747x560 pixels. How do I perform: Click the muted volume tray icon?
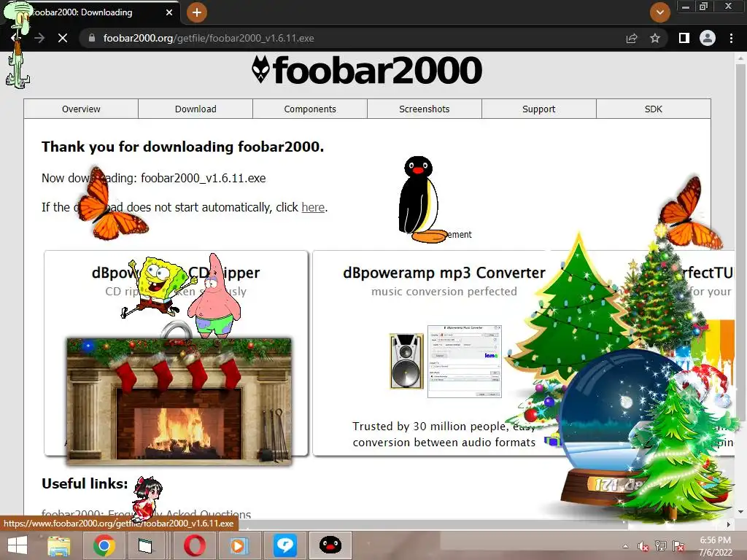[x=643, y=546]
